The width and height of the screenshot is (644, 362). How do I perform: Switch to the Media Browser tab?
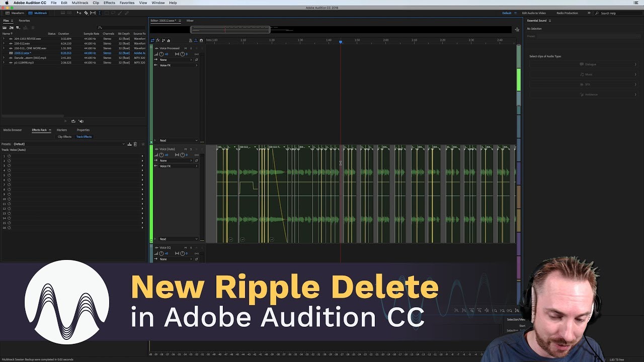click(13, 130)
